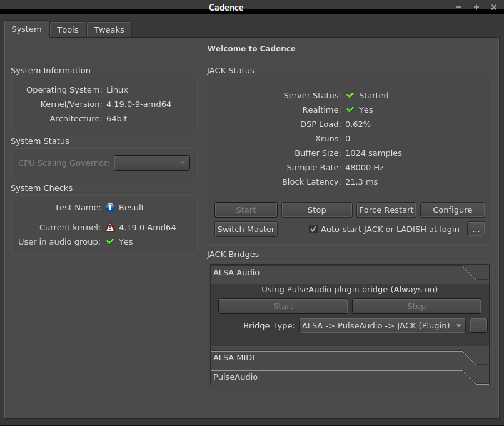
Task: Collapse the ALSA Audio section header
Action: coord(338,273)
